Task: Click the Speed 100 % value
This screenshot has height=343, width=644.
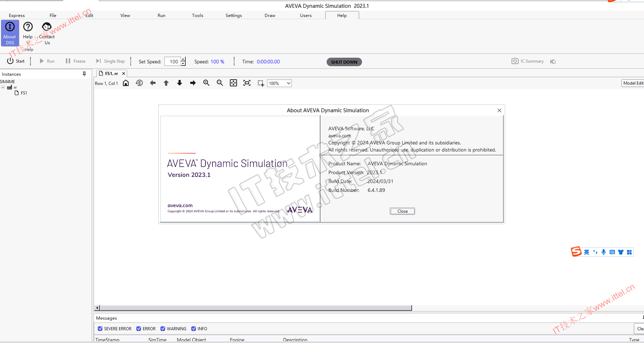Action: [218, 62]
